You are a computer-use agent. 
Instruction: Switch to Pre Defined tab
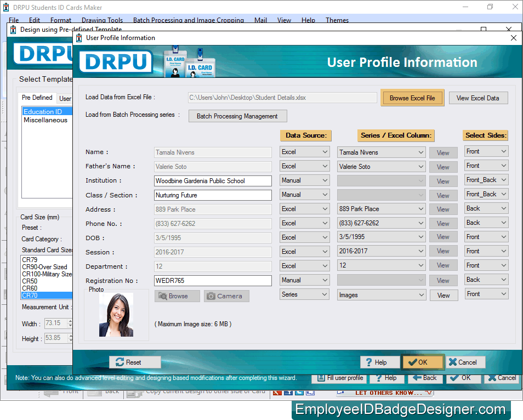(37, 98)
